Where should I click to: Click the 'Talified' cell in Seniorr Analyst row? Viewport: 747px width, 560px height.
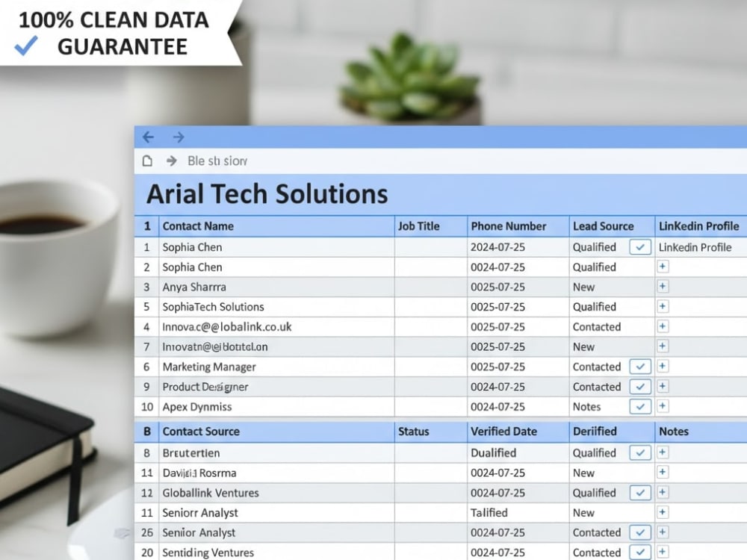click(x=518, y=513)
